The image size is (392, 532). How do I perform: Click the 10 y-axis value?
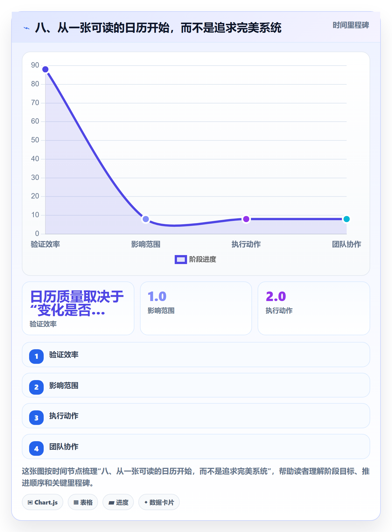point(35,215)
